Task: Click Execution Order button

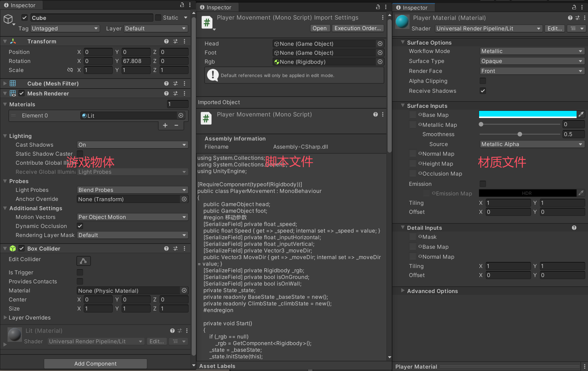Action: pos(358,28)
